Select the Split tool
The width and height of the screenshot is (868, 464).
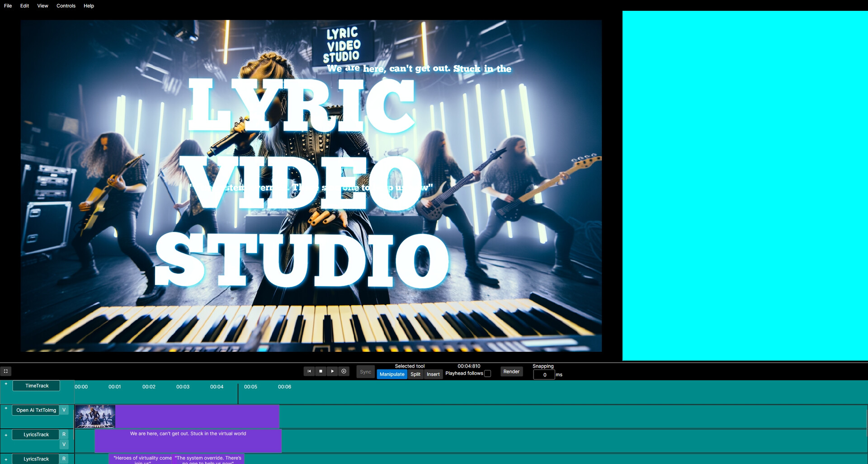coord(415,374)
